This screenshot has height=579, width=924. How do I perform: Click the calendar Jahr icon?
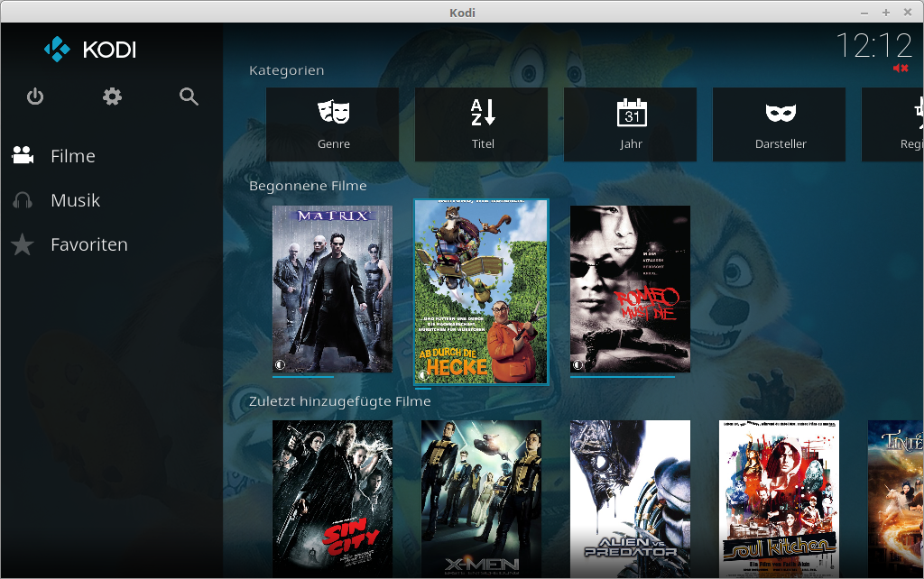pos(632,112)
